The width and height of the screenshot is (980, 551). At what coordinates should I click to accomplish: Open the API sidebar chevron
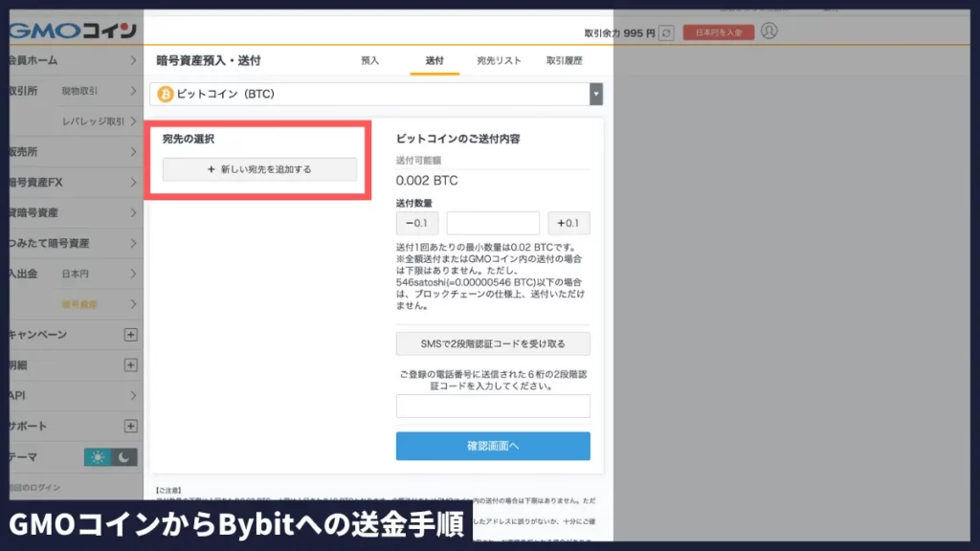click(x=133, y=395)
